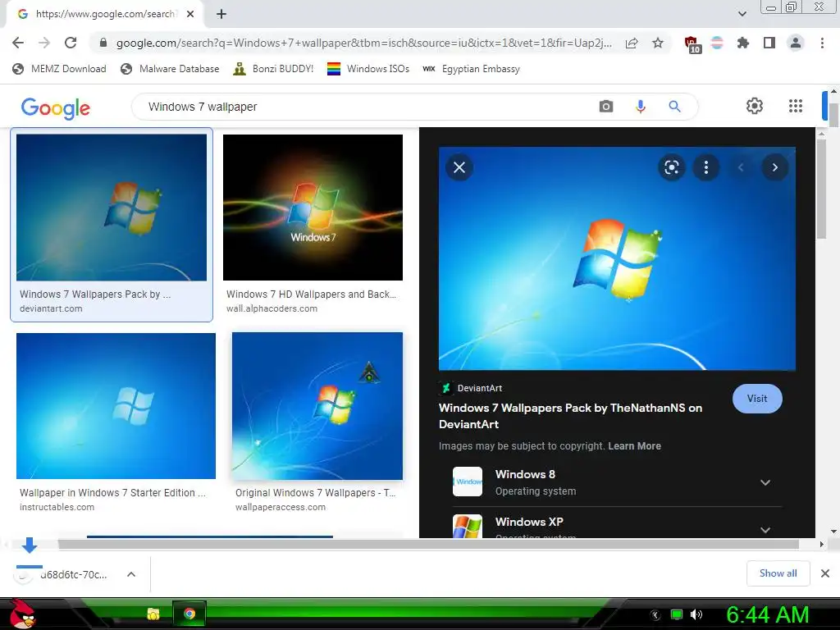Close the image preview panel
This screenshot has height=630, width=840.
459,167
